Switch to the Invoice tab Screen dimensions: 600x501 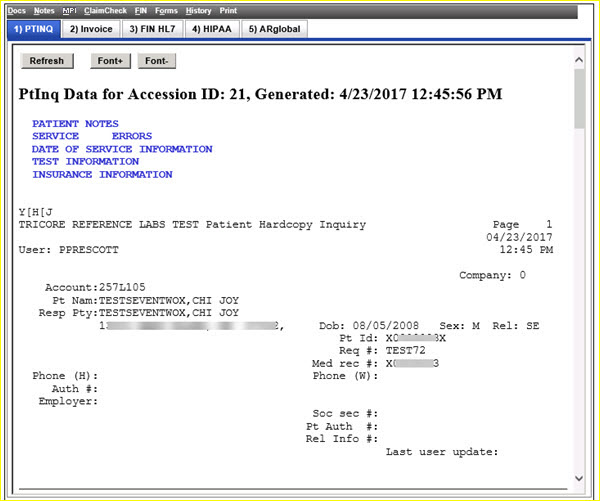(x=91, y=29)
